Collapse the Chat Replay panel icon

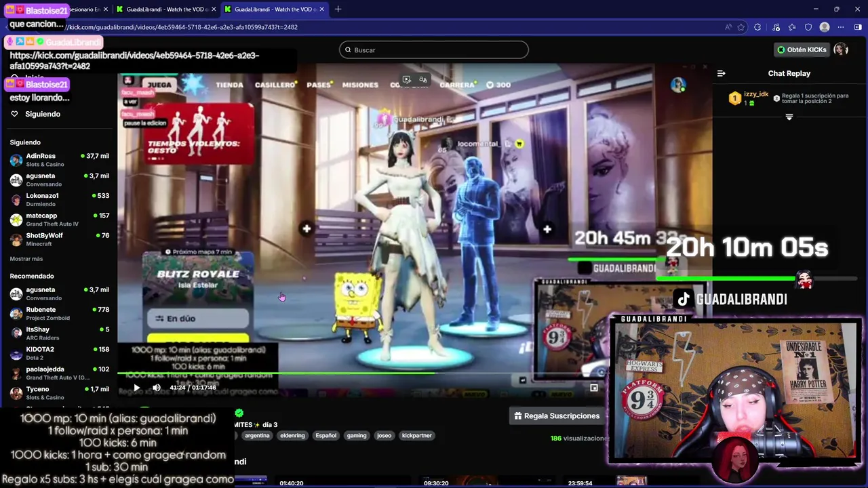(x=722, y=73)
